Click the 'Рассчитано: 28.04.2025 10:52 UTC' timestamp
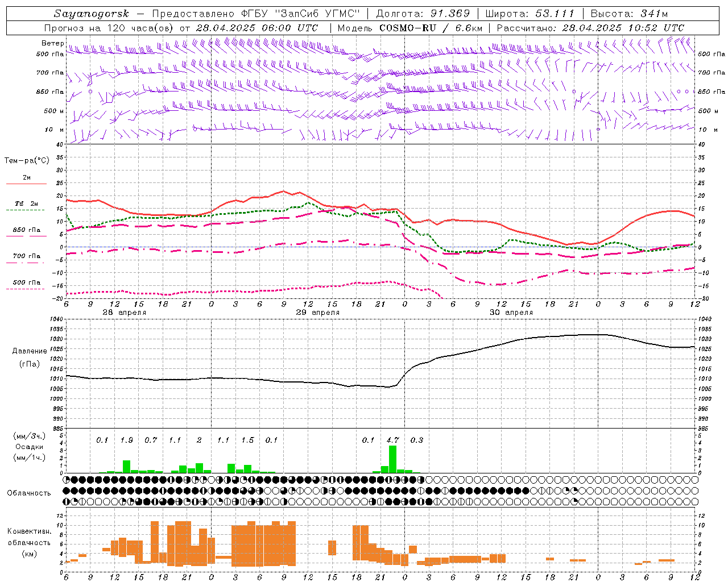The image size is (728, 582). (590, 28)
